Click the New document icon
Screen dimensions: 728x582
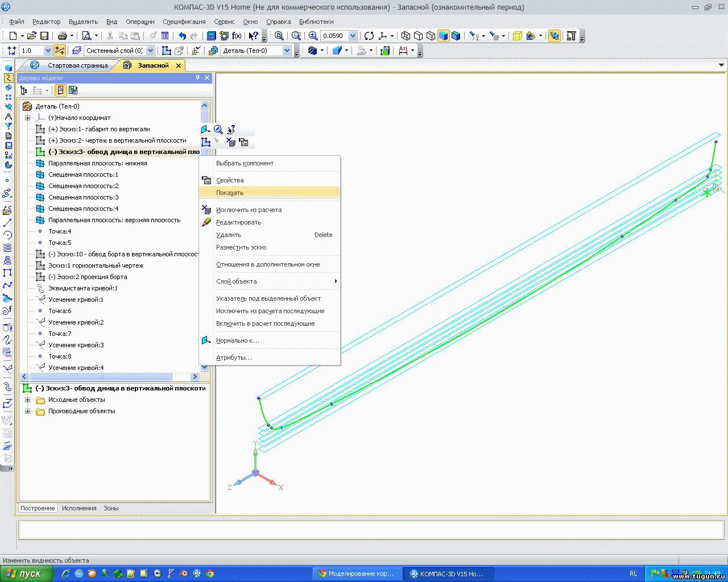13,36
